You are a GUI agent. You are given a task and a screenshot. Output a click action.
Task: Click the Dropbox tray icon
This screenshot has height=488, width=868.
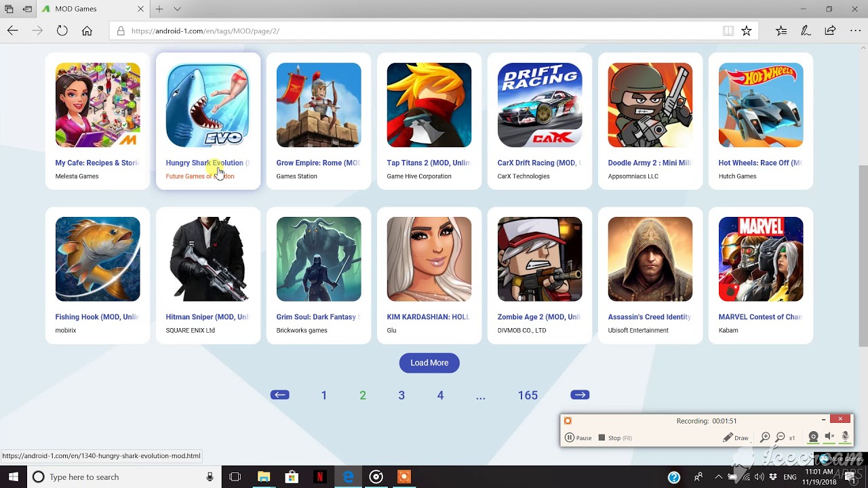(x=774, y=477)
